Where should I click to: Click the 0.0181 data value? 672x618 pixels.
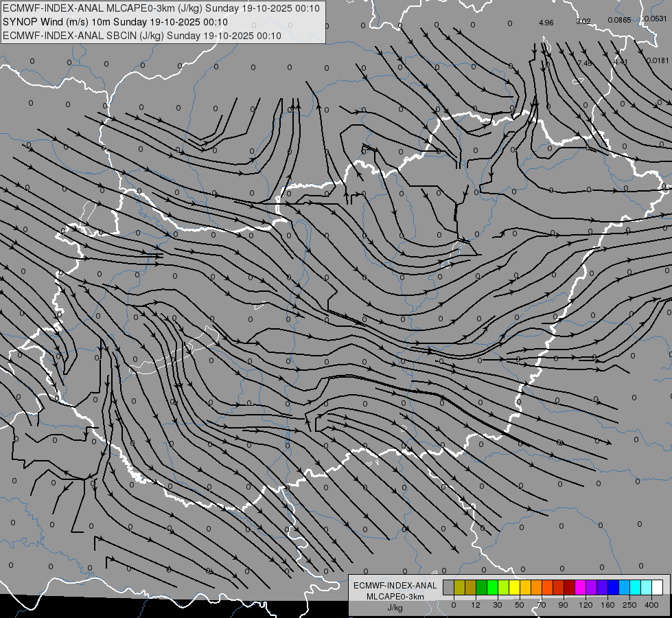[x=658, y=60]
